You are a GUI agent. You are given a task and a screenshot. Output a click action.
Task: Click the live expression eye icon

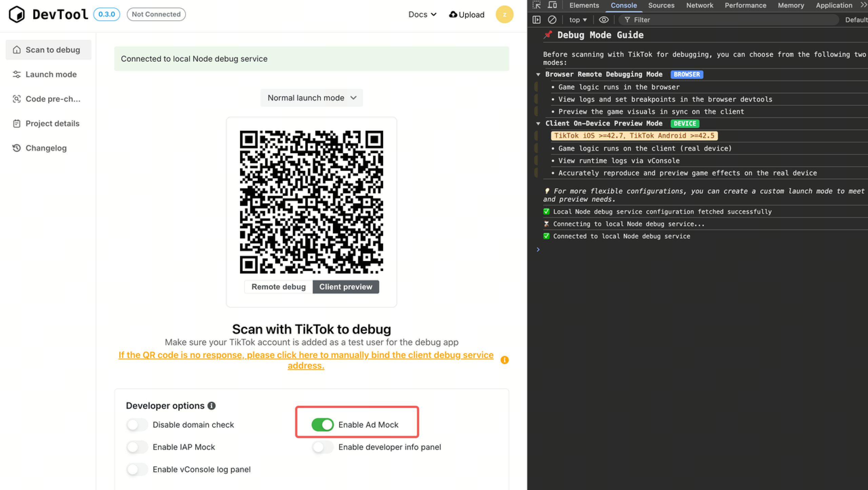point(604,20)
